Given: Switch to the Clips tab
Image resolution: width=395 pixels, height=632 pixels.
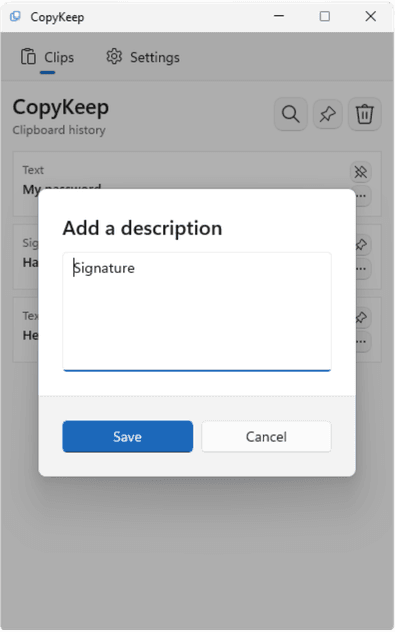Looking at the screenshot, I should click(x=48, y=57).
